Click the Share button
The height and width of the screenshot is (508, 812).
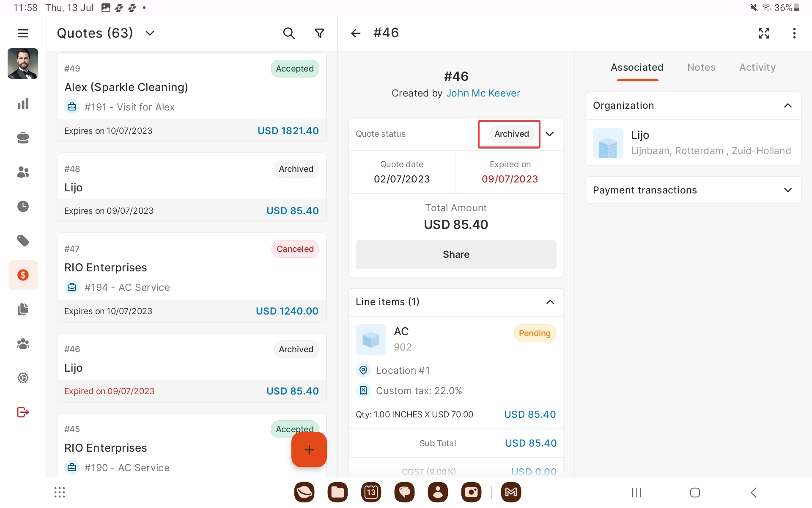tap(456, 254)
